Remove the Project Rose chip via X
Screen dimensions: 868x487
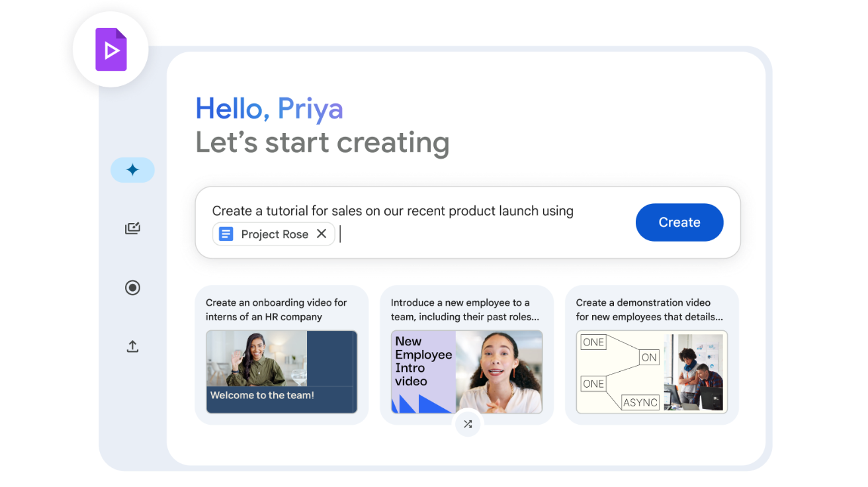[x=322, y=234]
